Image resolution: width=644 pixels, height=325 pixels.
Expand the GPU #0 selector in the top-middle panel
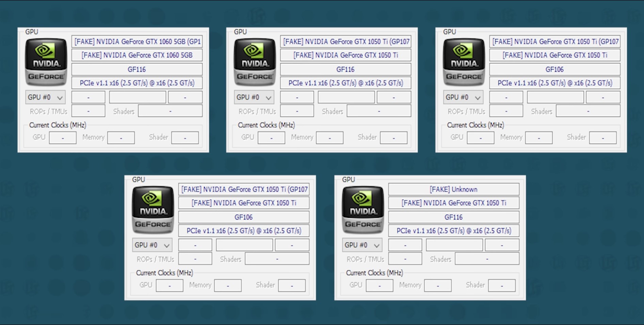[x=254, y=98]
